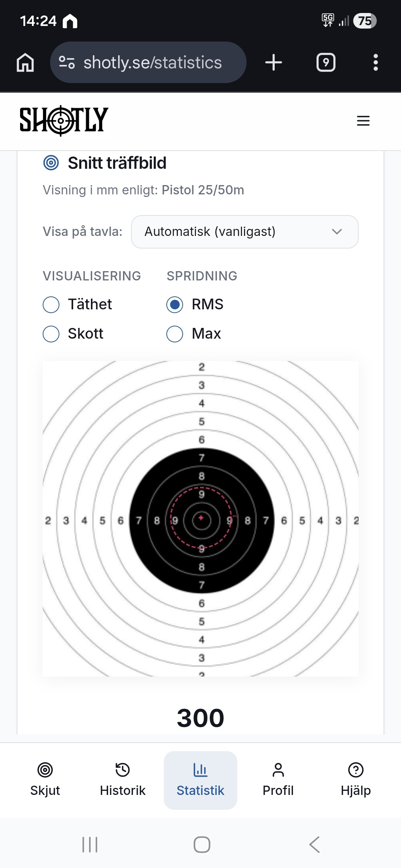The height and width of the screenshot is (868, 401).
Task: Open browser three-dot options menu
Action: click(375, 62)
